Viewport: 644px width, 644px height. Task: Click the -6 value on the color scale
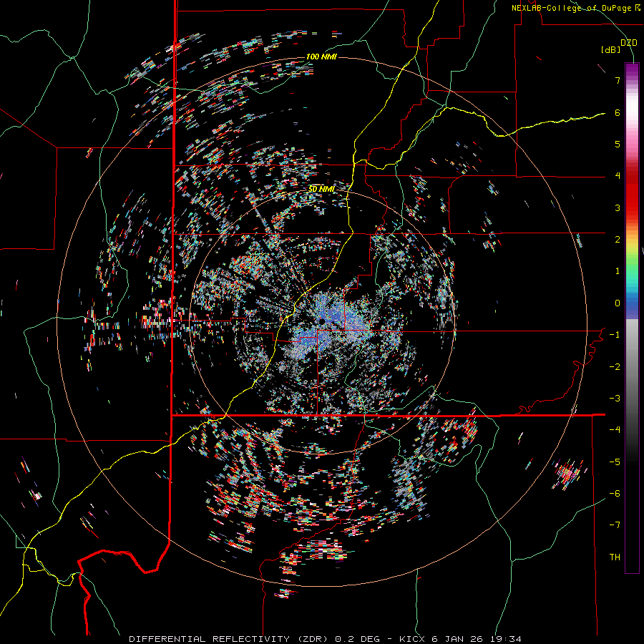click(x=615, y=494)
